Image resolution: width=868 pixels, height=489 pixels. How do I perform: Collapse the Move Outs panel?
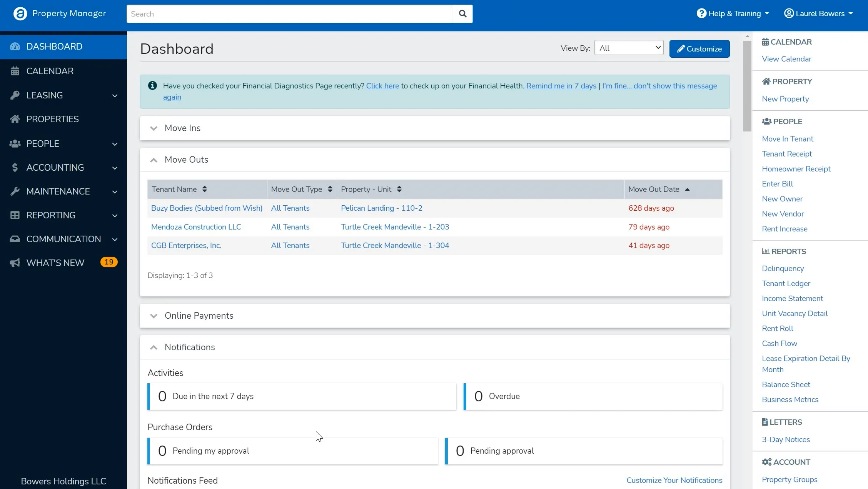[x=154, y=160]
